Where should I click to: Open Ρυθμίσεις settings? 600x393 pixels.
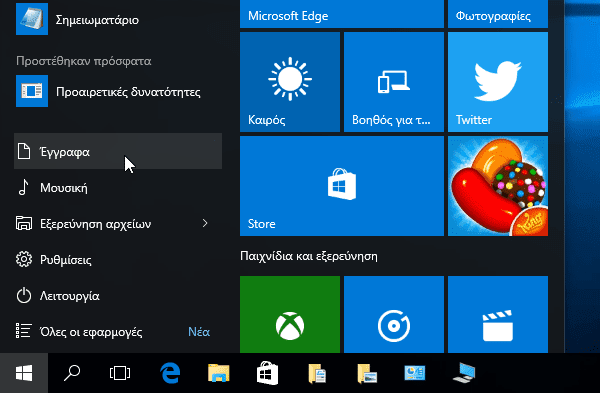118,259
